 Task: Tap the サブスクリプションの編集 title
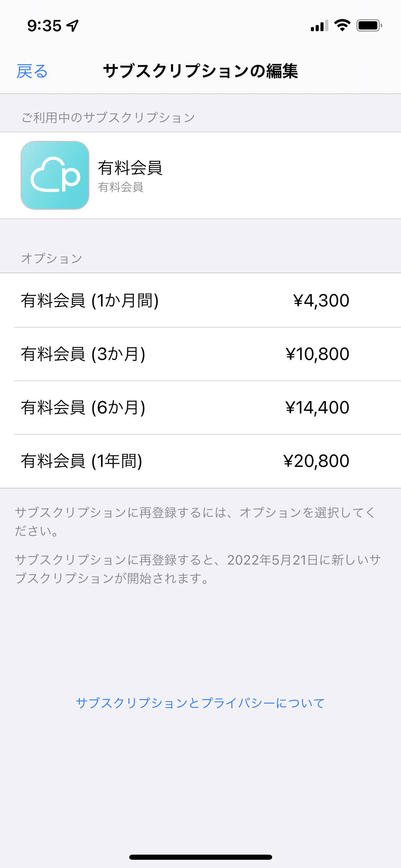[200, 71]
